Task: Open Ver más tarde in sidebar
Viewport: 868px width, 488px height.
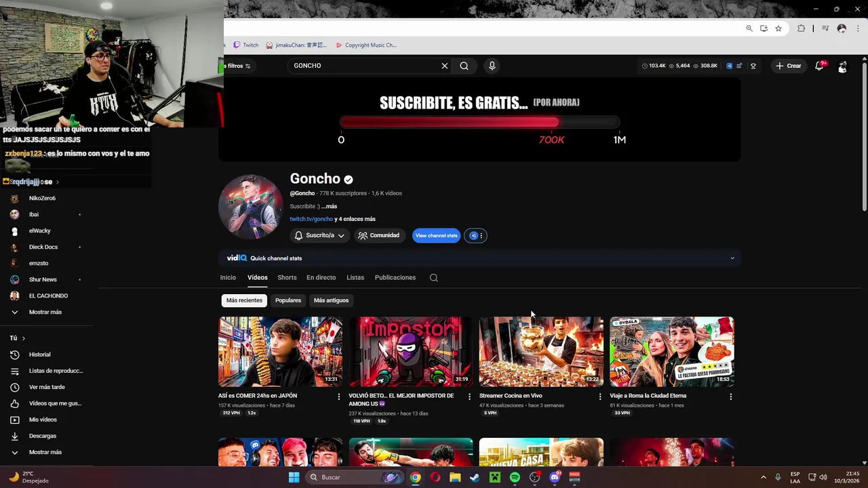Action: tap(45, 387)
